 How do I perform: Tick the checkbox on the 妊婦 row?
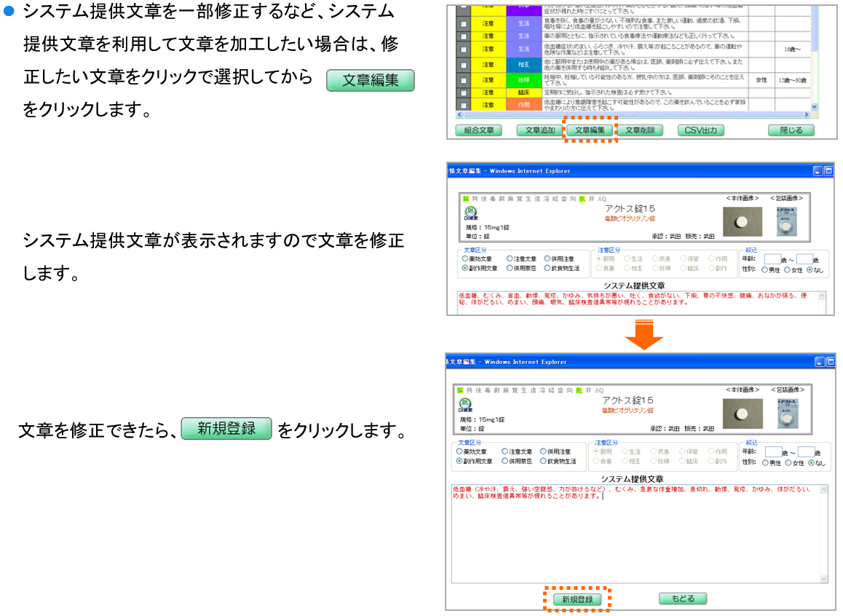[x=464, y=79]
